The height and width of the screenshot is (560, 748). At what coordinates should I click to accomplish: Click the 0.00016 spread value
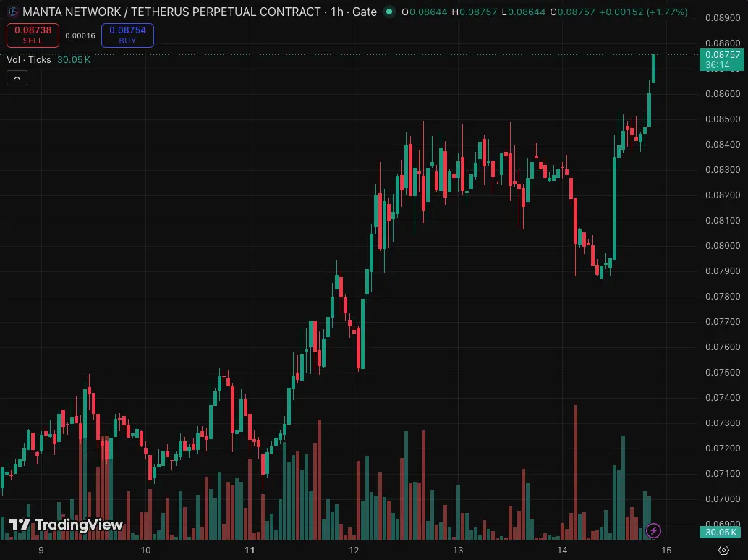point(80,35)
